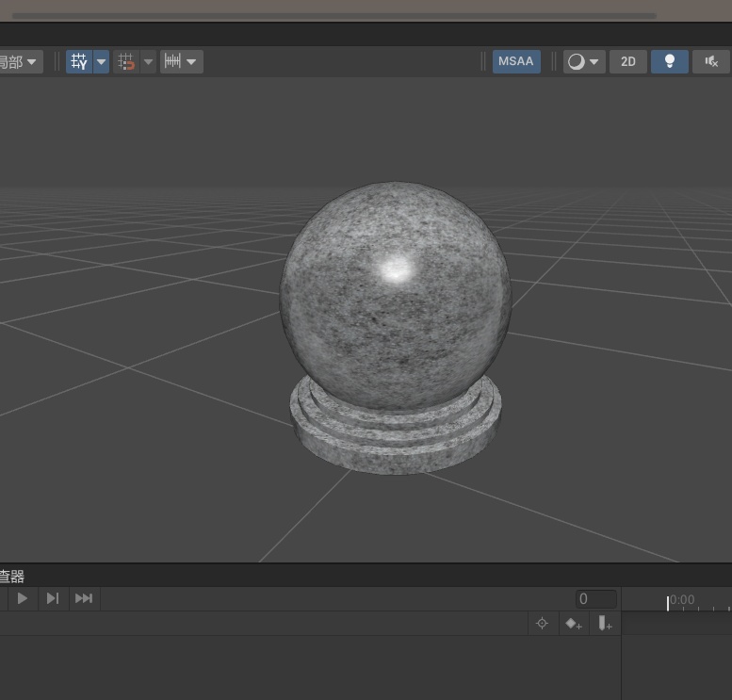Open grid snapping settings dropdown
The width and height of the screenshot is (732, 700).
click(148, 62)
